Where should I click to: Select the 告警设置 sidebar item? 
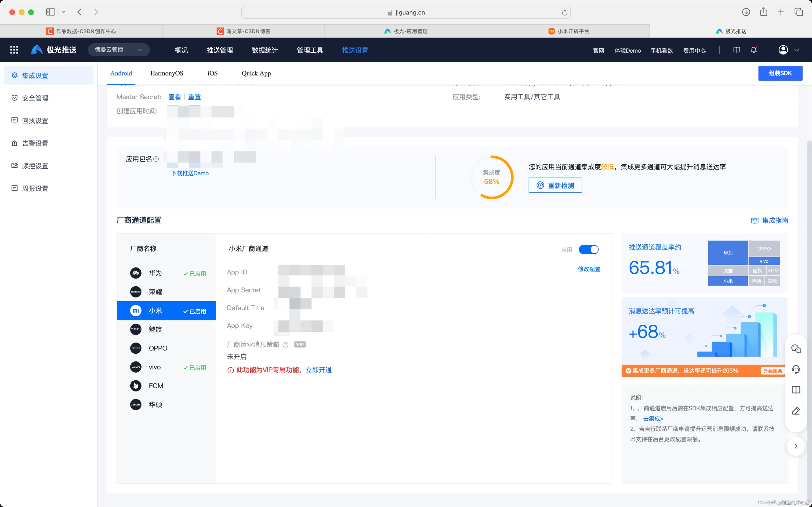pyautogui.click(x=35, y=143)
